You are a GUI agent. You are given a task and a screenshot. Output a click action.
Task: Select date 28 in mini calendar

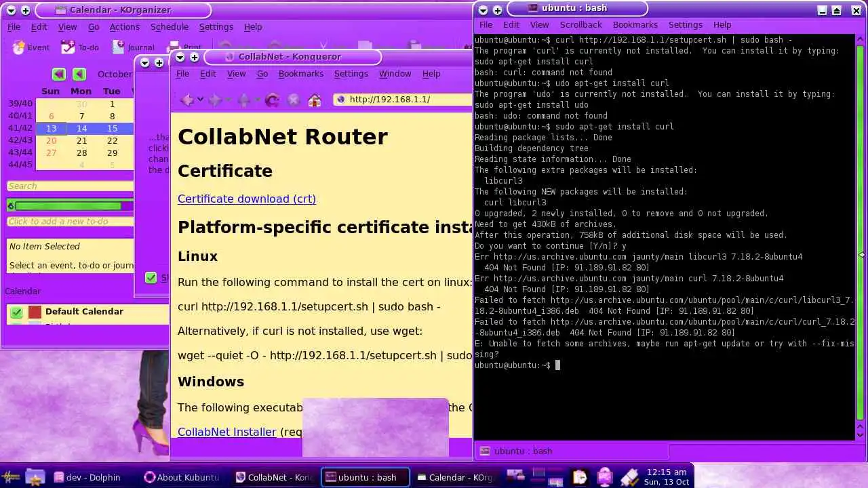pyautogui.click(x=81, y=153)
